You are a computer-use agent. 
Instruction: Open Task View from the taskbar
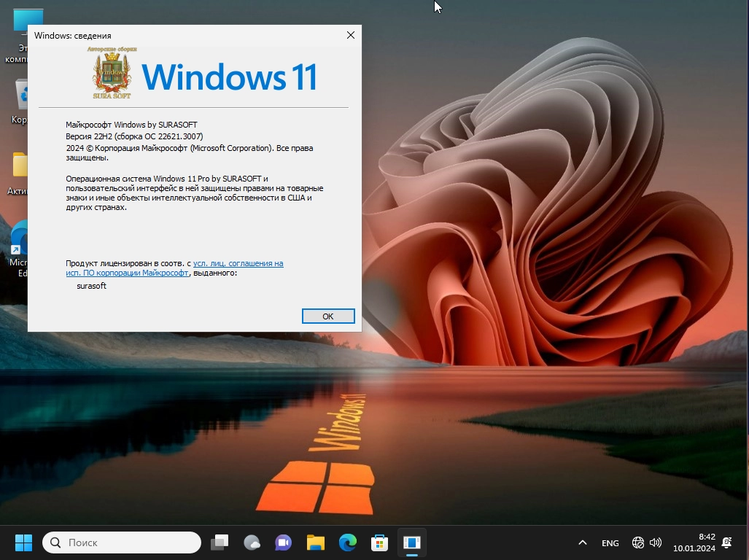coord(220,542)
